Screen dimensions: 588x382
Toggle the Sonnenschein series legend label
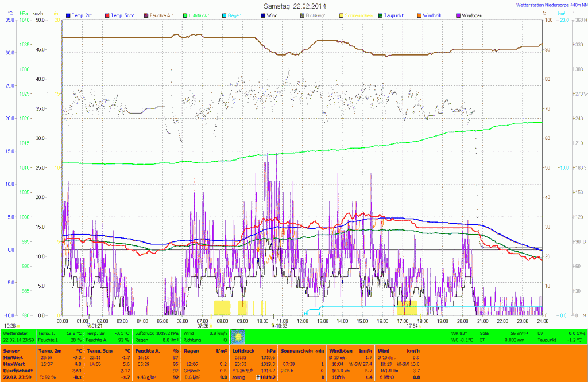359,15
